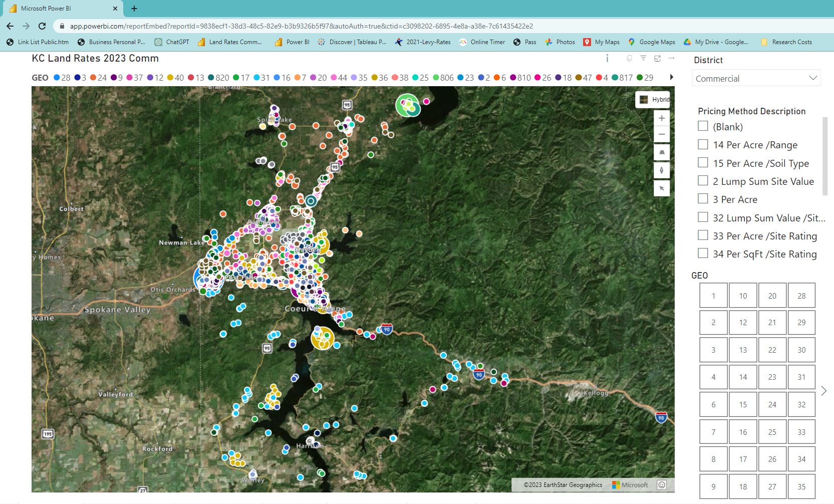The image size is (834, 504).
Task: Tick the (Blank) pricing method checkbox
Action: 703,126
